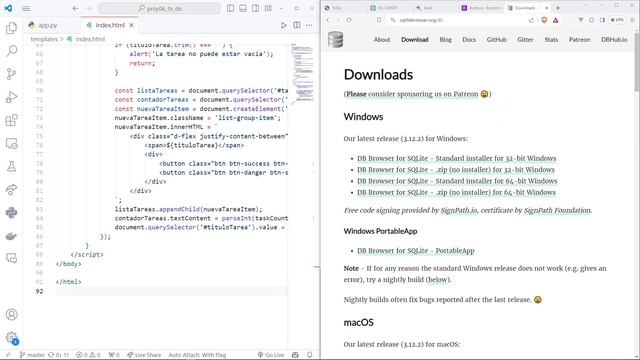
Task: Click .zip no installer 32-bit Windows link
Action: tap(456, 170)
